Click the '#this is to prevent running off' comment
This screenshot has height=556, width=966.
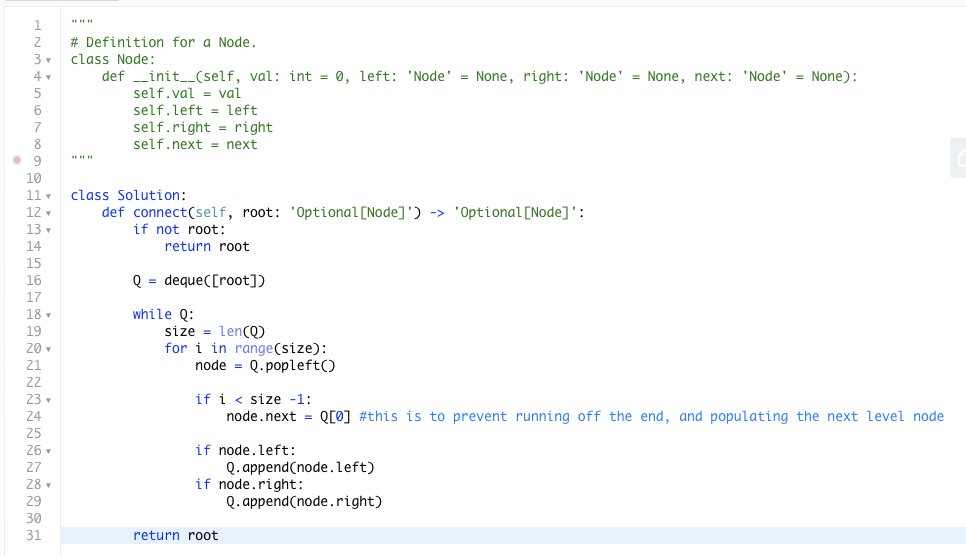[651, 417]
